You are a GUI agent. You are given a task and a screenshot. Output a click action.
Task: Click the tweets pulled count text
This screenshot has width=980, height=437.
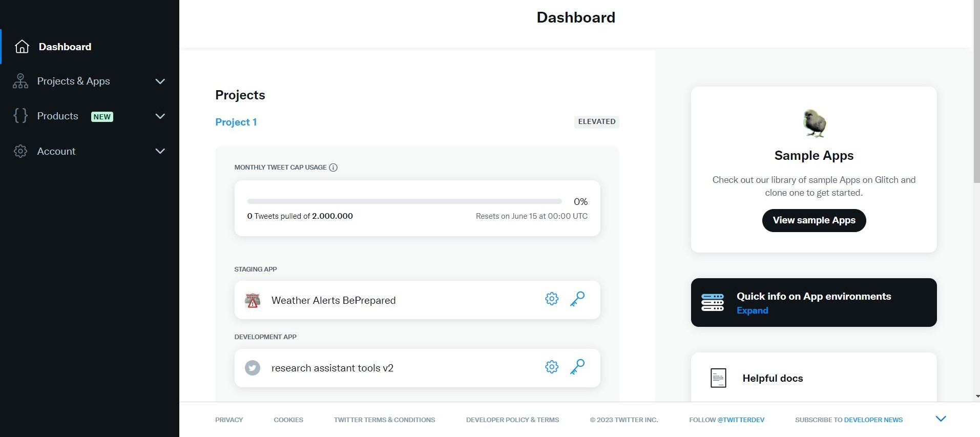300,216
